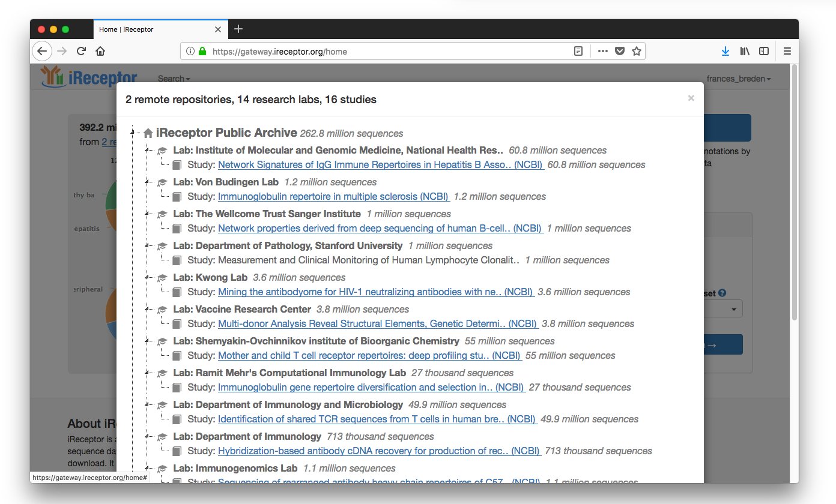Open Immunoglobulin repertoire in multiple sclerosis link
Screen dimensions: 836x504
tap(333, 197)
